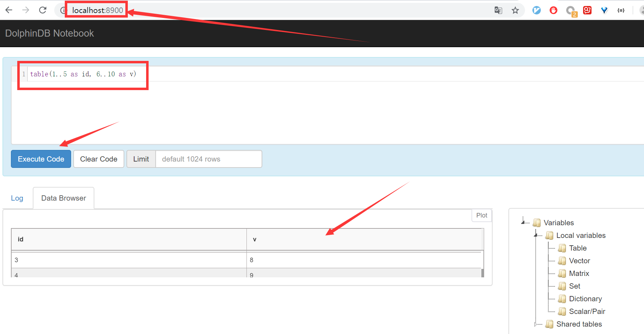Open the DolphinDB Notebook title link
The image size is (644, 334).
50,33
